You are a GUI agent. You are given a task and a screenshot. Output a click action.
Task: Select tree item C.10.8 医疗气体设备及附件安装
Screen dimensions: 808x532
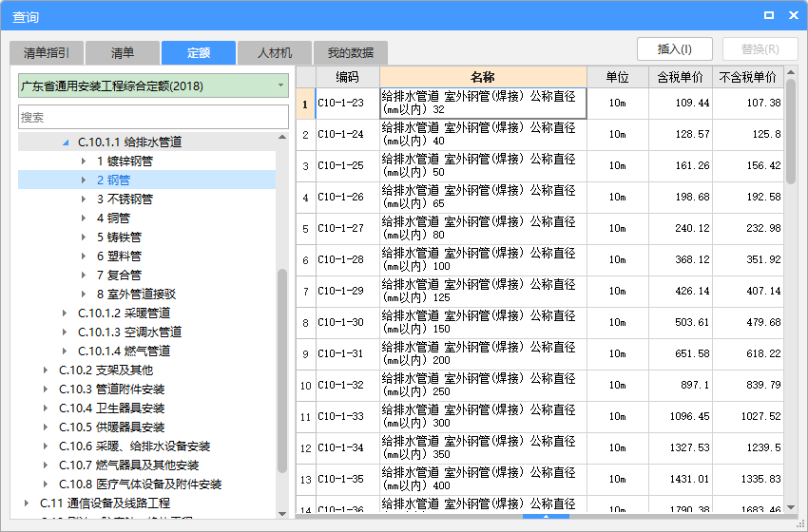(x=140, y=484)
